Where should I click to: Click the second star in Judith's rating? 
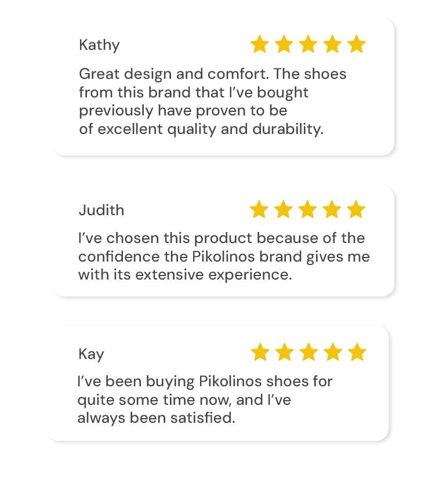(x=284, y=209)
